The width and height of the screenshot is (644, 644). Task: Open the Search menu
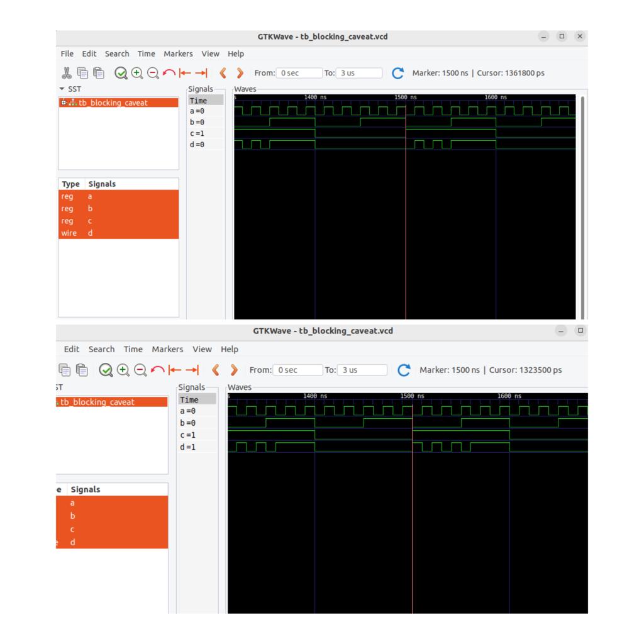(116, 53)
